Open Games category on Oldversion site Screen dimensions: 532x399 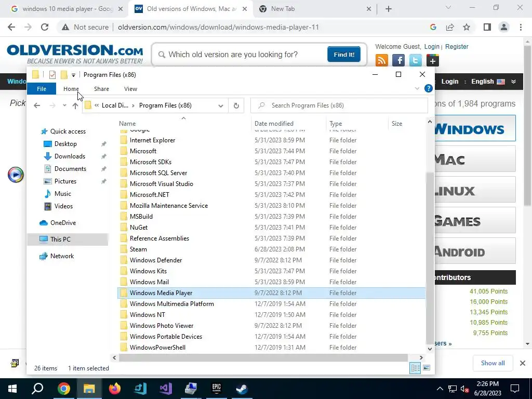pyautogui.click(x=475, y=221)
